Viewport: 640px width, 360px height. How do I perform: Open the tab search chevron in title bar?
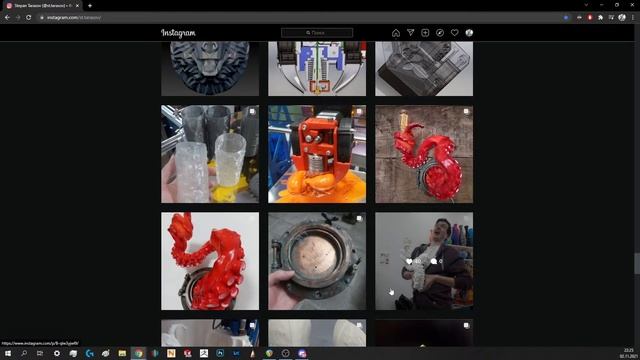pos(586,5)
